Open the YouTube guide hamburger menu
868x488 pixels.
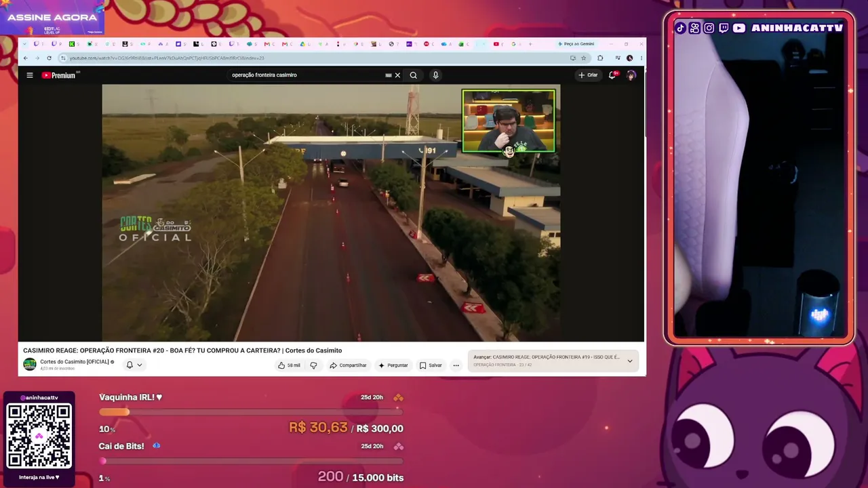click(30, 75)
